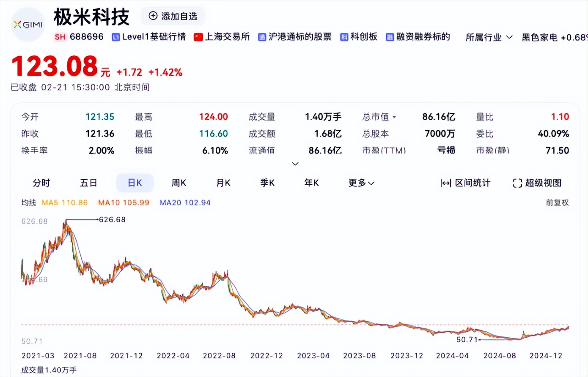Select the 日K chart tab
This screenshot has height=377, width=588.
point(135,183)
